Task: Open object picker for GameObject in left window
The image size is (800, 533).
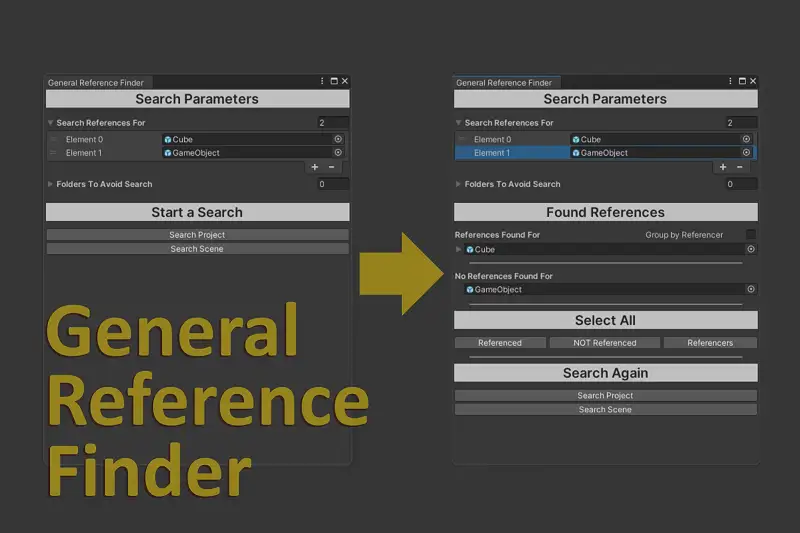Action: [338, 153]
